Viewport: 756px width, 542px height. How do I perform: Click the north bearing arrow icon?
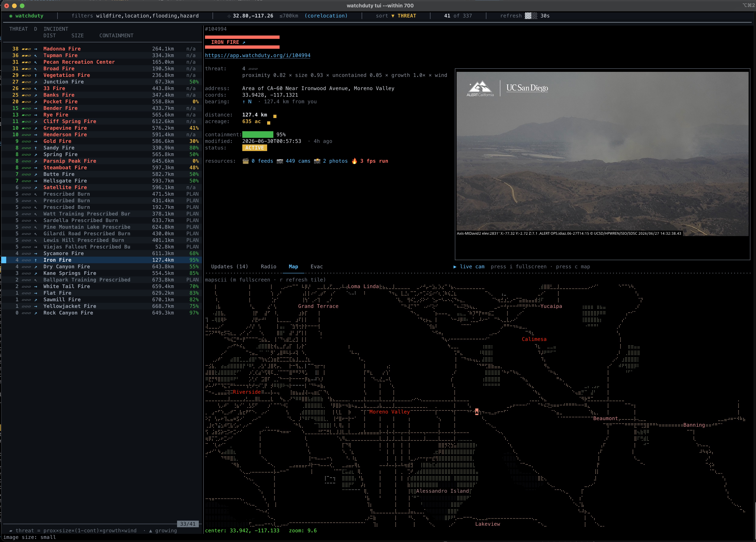(x=244, y=102)
